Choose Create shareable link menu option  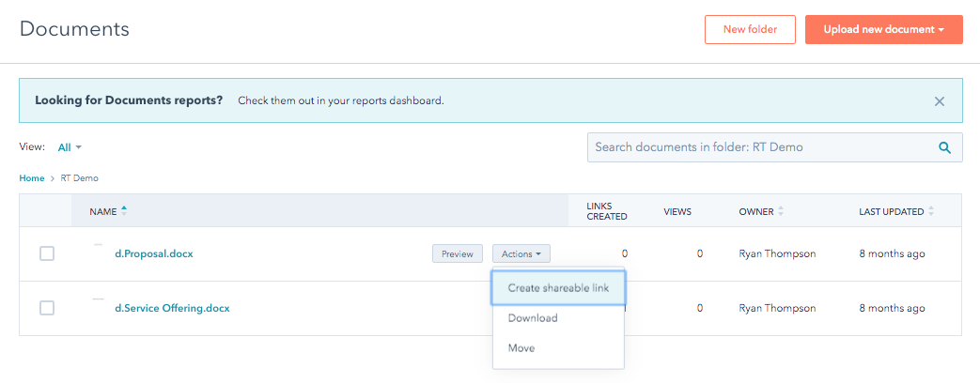[558, 288]
